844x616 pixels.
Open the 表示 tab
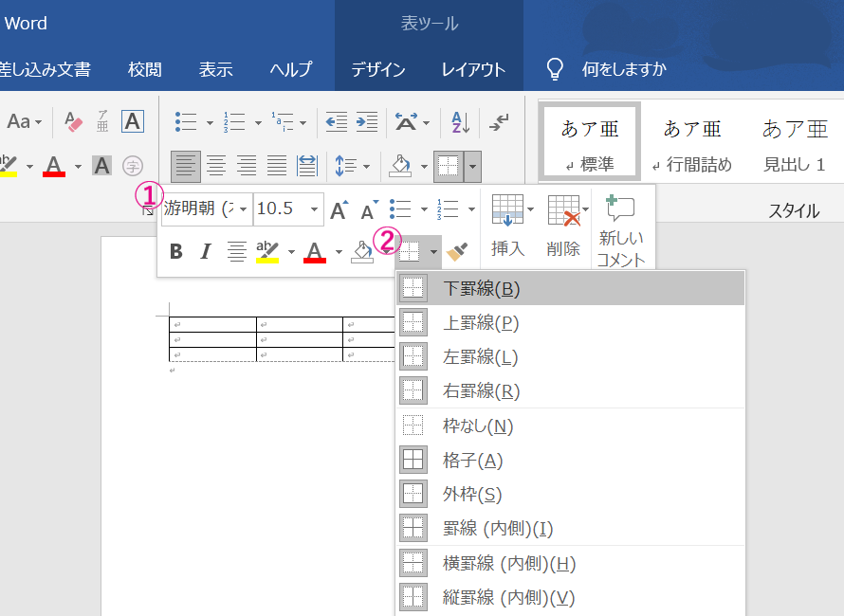pyautogui.click(x=216, y=69)
